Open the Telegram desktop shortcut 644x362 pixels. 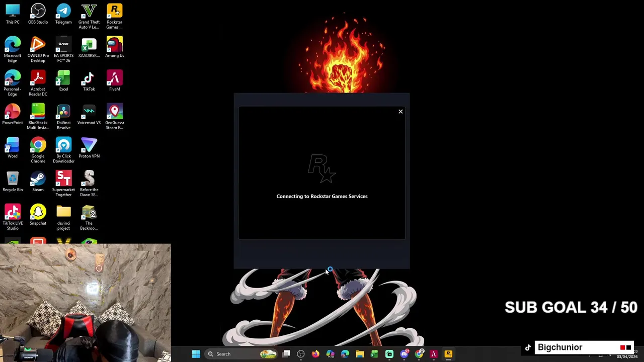click(63, 14)
